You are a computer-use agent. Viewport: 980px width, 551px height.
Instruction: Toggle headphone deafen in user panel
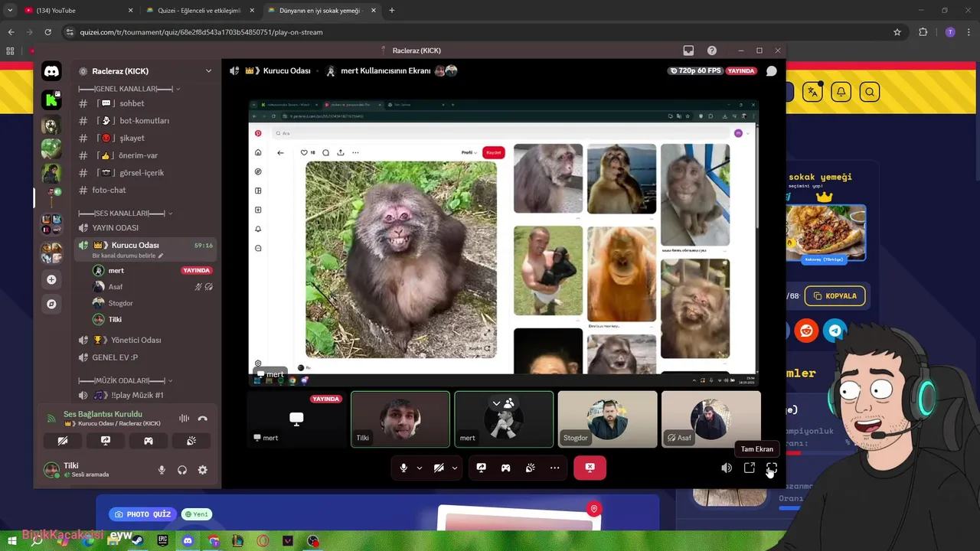(x=182, y=470)
